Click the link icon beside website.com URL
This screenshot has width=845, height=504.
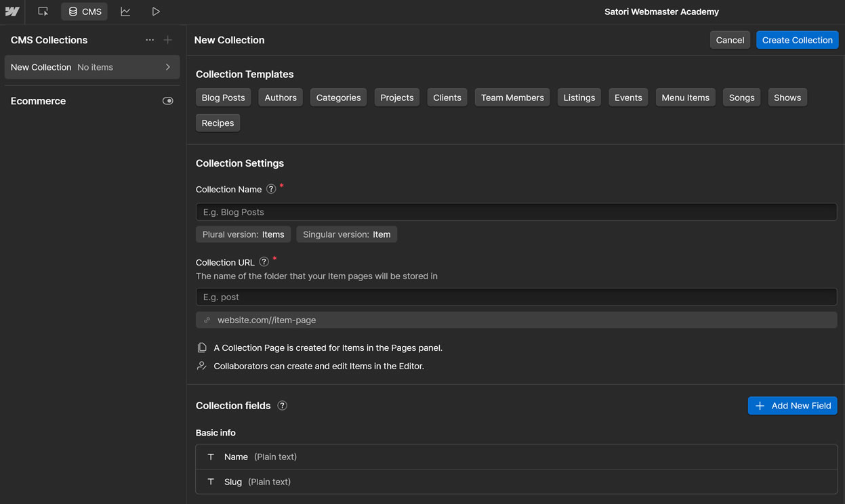point(207,320)
